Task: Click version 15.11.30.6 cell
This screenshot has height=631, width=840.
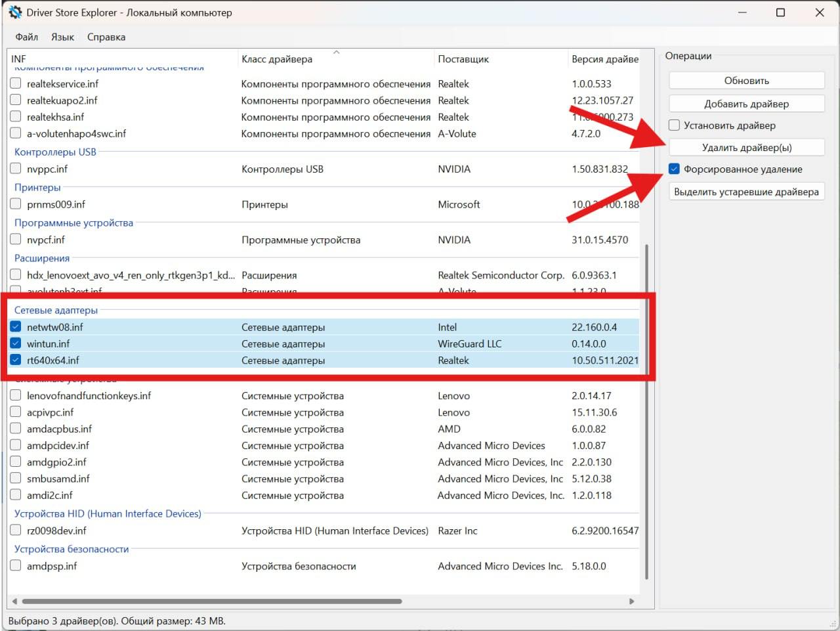Action: (x=594, y=412)
